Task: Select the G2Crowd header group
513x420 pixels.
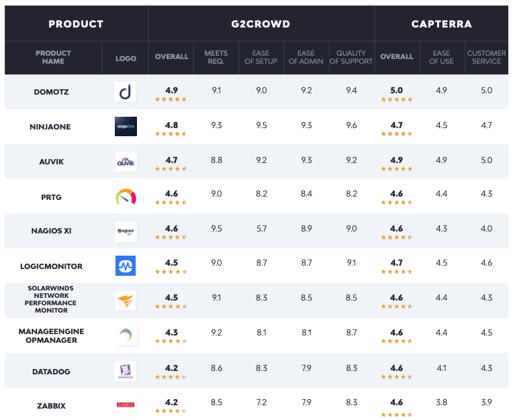Action: click(262, 24)
